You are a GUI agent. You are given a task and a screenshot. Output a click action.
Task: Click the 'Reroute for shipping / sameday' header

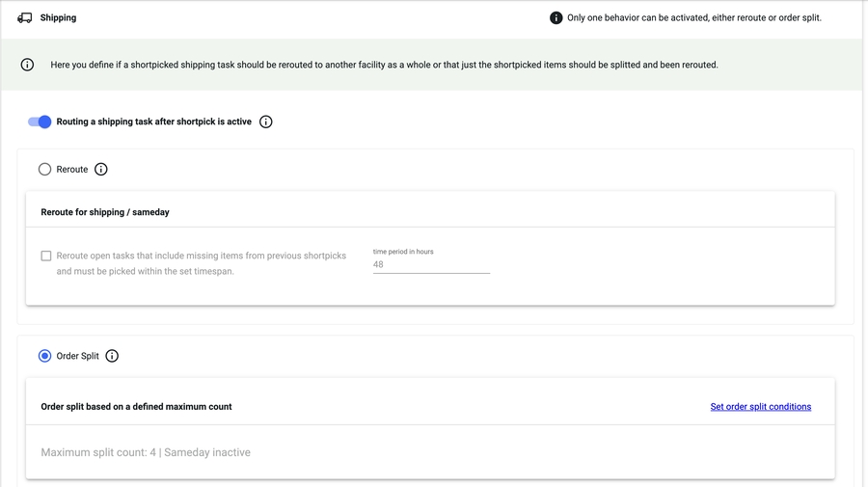click(x=105, y=212)
